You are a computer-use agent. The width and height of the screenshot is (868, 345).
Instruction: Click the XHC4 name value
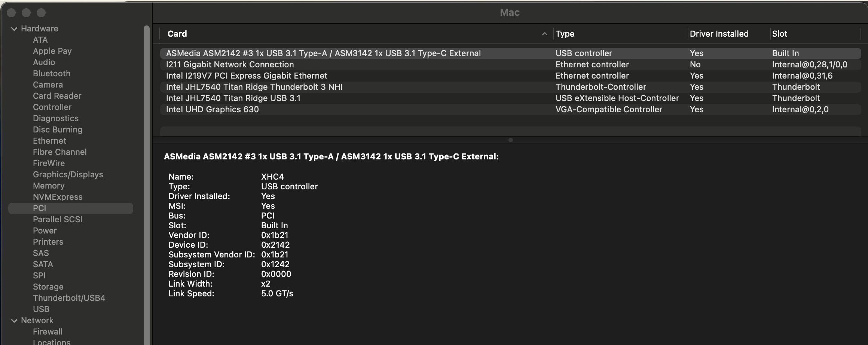coord(272,177)
